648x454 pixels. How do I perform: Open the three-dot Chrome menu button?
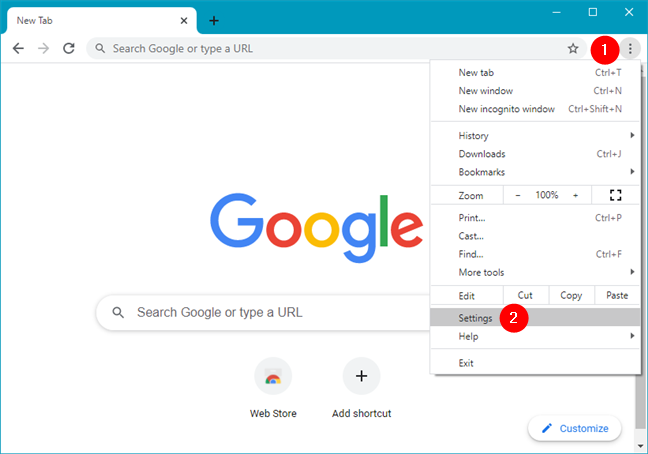click(630, 49)
